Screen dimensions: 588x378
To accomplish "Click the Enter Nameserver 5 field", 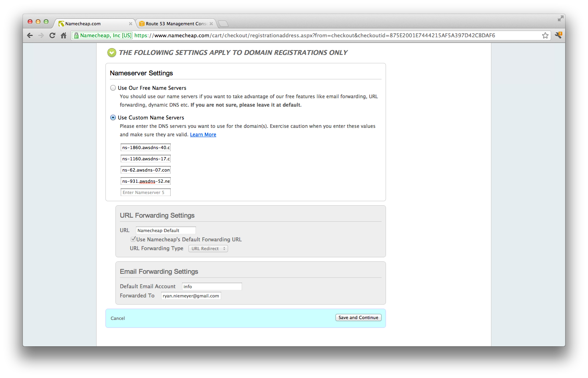I will (145, 192).
